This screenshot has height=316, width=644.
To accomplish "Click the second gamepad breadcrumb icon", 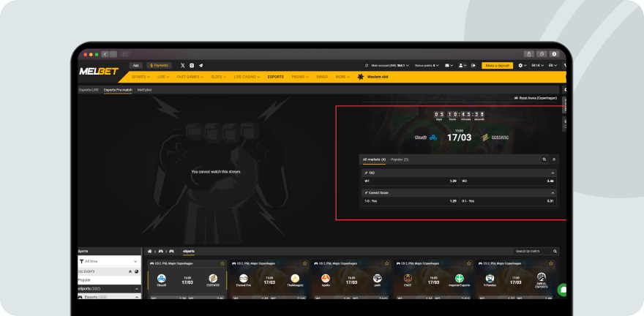I will click(x=172, y=251).
